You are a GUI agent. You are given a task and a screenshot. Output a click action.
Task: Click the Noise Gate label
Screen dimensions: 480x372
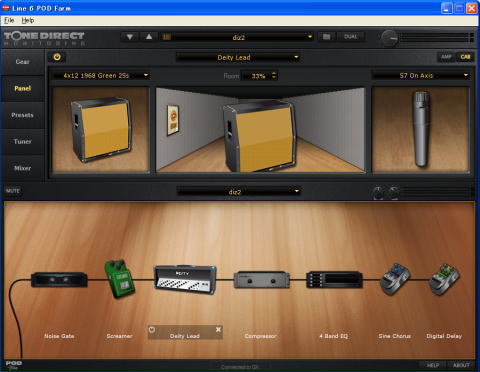point(59,336)
